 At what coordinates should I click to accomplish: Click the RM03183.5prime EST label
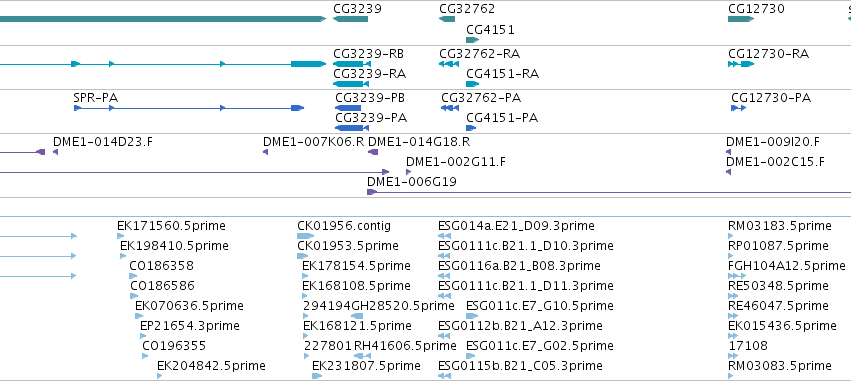pyautogui.click(x=779, y=226)
